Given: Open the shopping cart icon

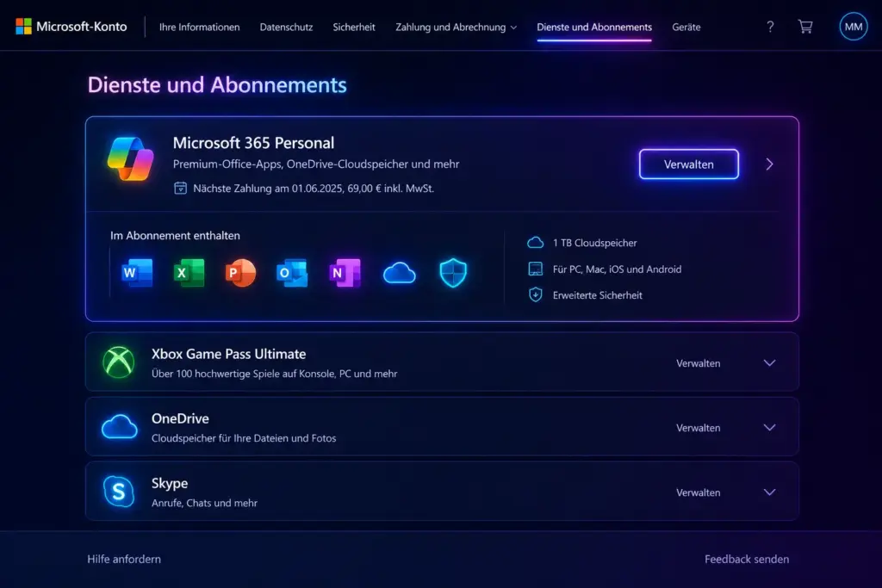Looking at the screenshot, I should pos(805,27).
